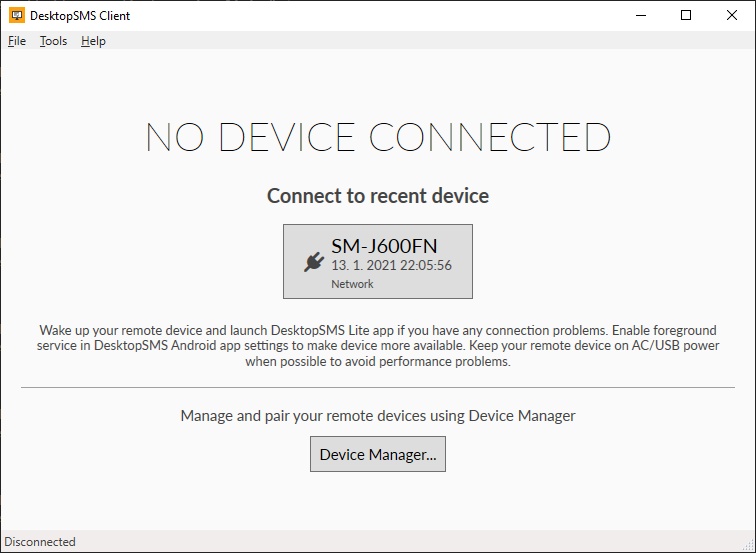Open the Tools menu
Screen dimensions: 756x553
tap(54, 41)
